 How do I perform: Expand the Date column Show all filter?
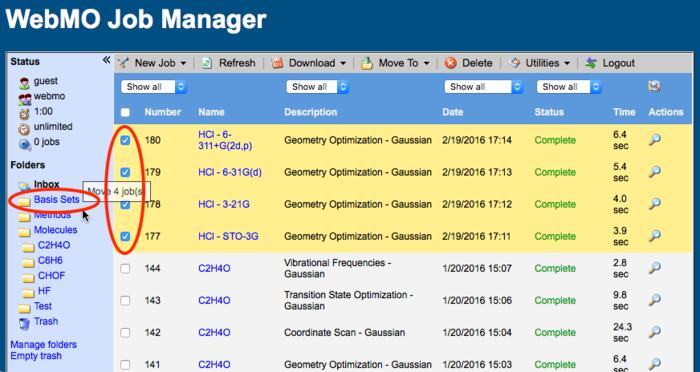[x=483, y=87]
